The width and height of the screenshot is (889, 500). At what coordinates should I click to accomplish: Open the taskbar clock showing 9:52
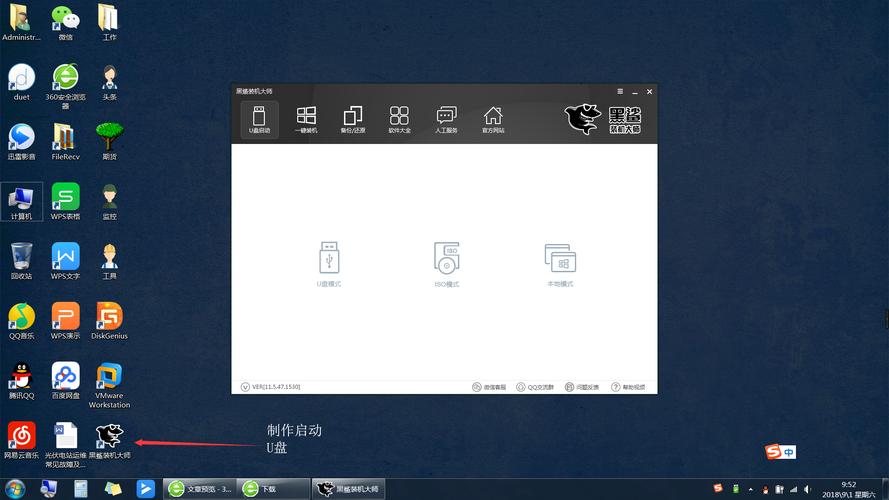point(849,489)
